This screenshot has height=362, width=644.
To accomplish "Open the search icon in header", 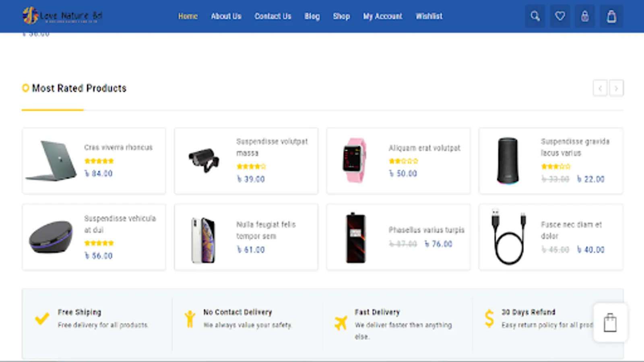I will coord(535,16).
